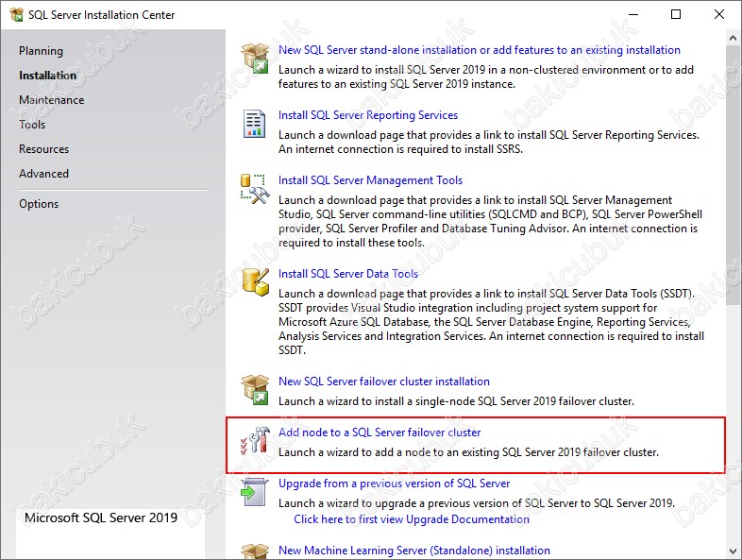Image resolution: width=742 pixels, height=560 pixels.
Task: Open the Options section
Action: point(39,204)
